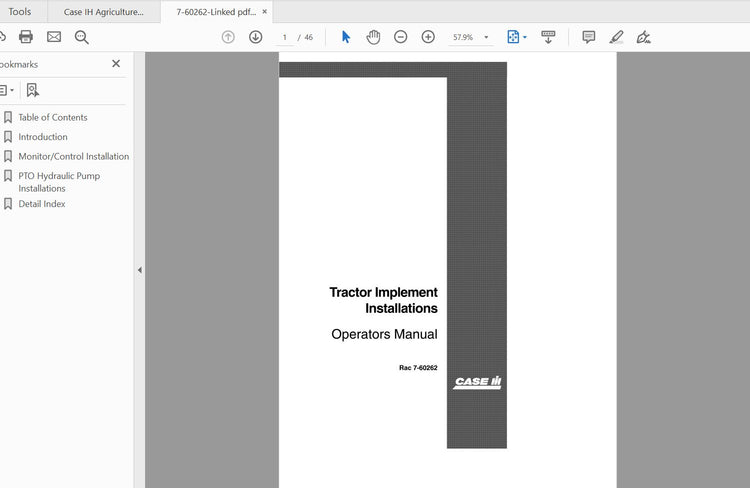Click the page number field
Screen dimensions: 750x488
pos(285,37)
